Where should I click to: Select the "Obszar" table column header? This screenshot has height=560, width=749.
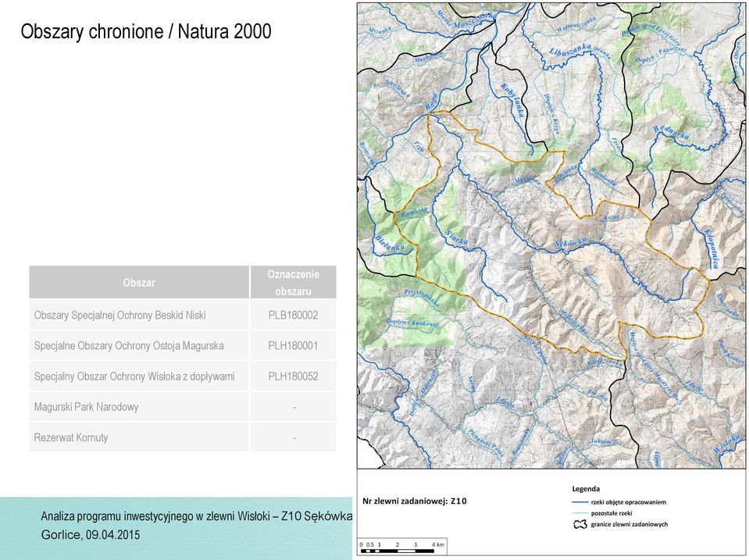139,283
